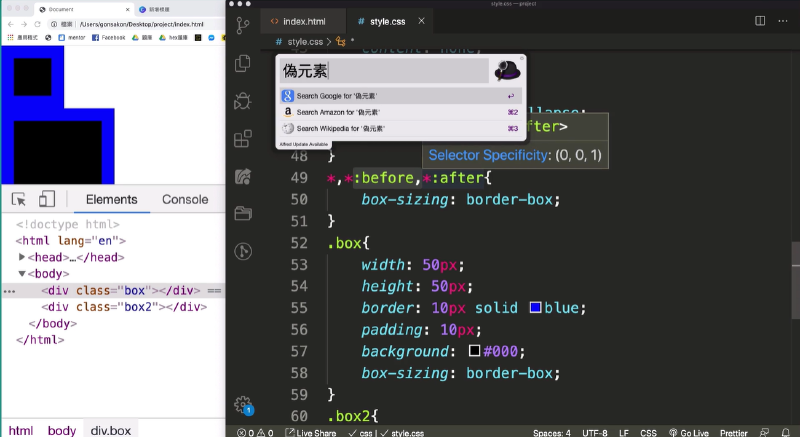Switch to the Console tab in DevTools
The width and height of the screenshot is (800, 437).
(185, 199)
